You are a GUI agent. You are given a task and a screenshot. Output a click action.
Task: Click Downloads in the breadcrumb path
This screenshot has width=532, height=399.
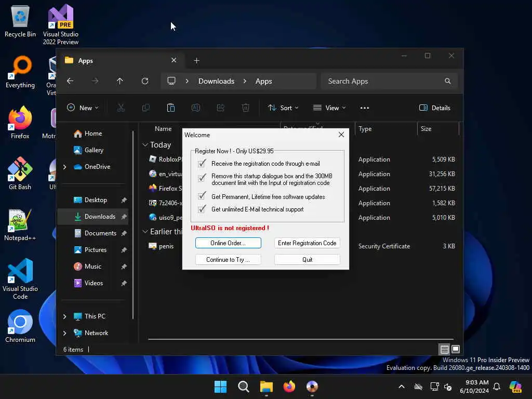pos(217,81)
